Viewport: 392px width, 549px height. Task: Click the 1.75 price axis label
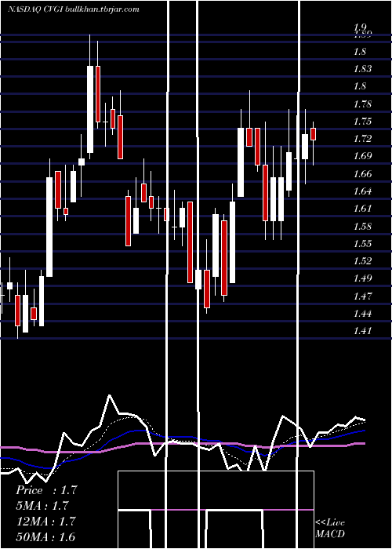(362, 122)
